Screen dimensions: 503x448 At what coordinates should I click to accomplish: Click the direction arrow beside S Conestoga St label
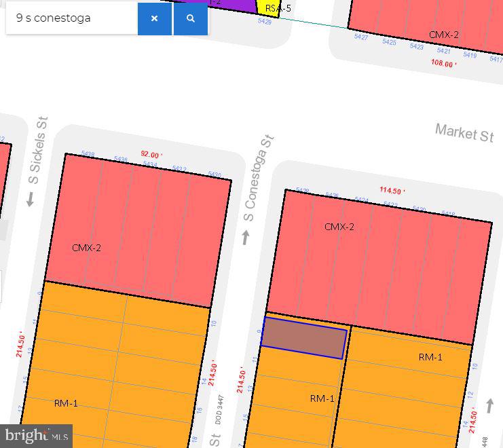[246, 238]
